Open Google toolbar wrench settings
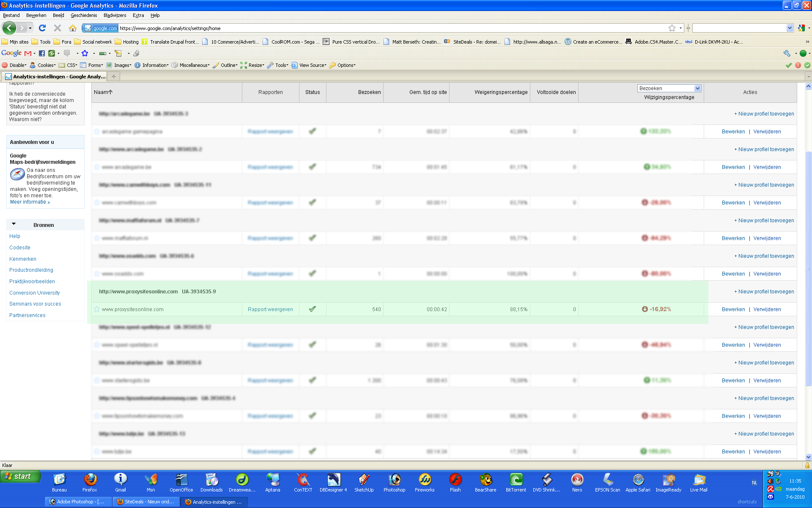This screenshot has width=812, height=508. click(x=787, y=53)
